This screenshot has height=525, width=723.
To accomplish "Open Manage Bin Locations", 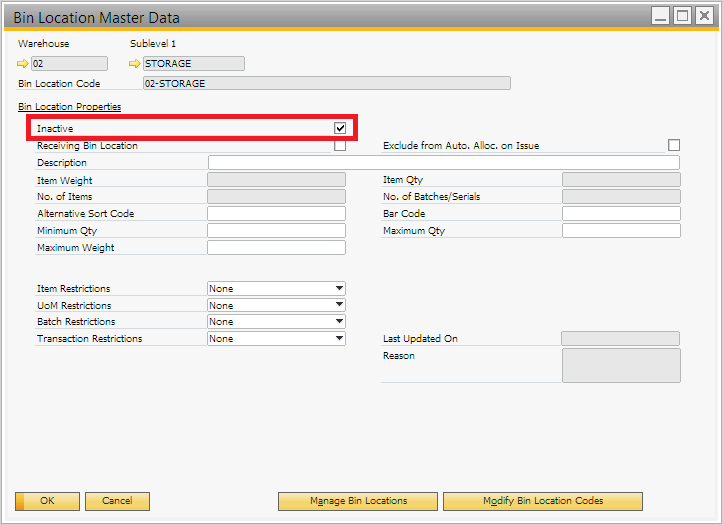I will (x=357, y=501).
